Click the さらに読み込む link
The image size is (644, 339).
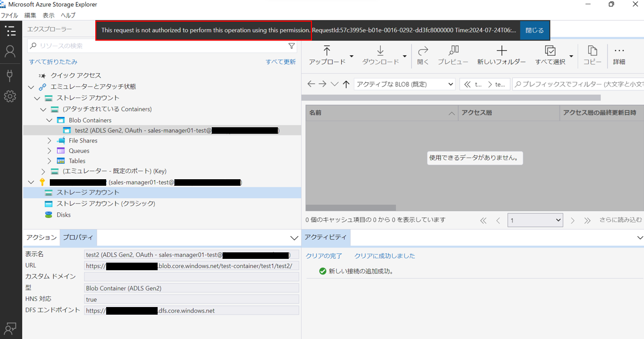coord(620,220)
